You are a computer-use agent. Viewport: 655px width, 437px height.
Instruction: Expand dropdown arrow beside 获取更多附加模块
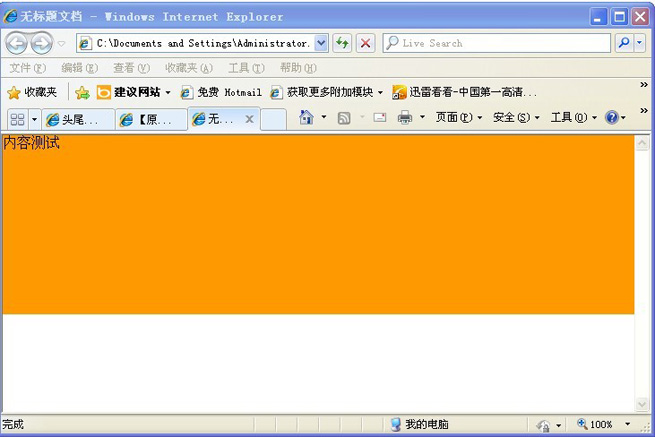tap(380, 92)
